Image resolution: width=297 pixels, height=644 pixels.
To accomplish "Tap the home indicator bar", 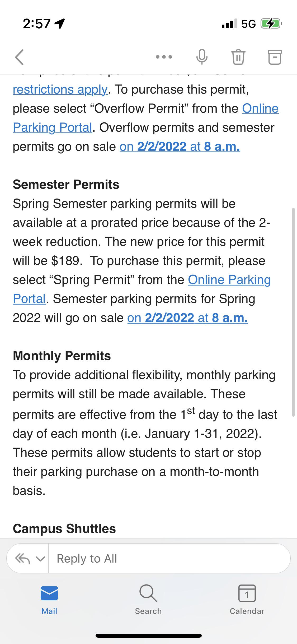I will coord(148,636).
